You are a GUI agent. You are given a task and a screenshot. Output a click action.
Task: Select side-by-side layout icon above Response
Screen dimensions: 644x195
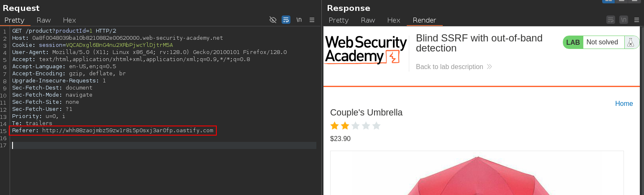(608, 1)
